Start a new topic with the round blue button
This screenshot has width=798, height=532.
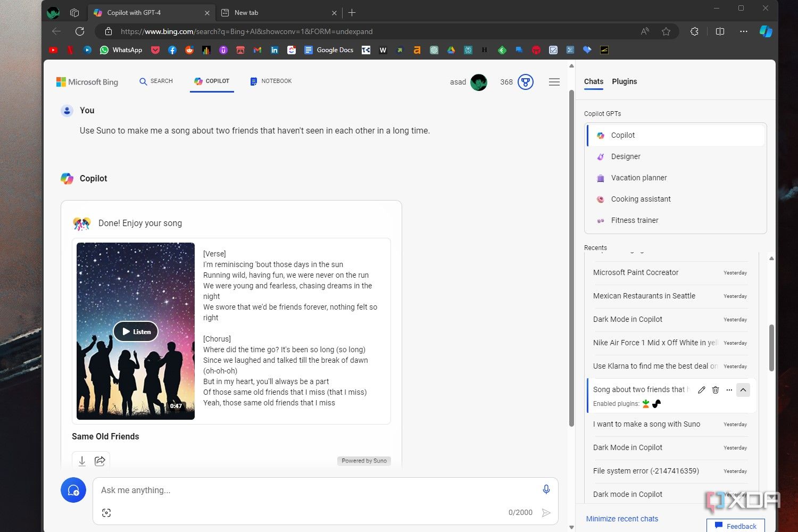pos(73,490)
